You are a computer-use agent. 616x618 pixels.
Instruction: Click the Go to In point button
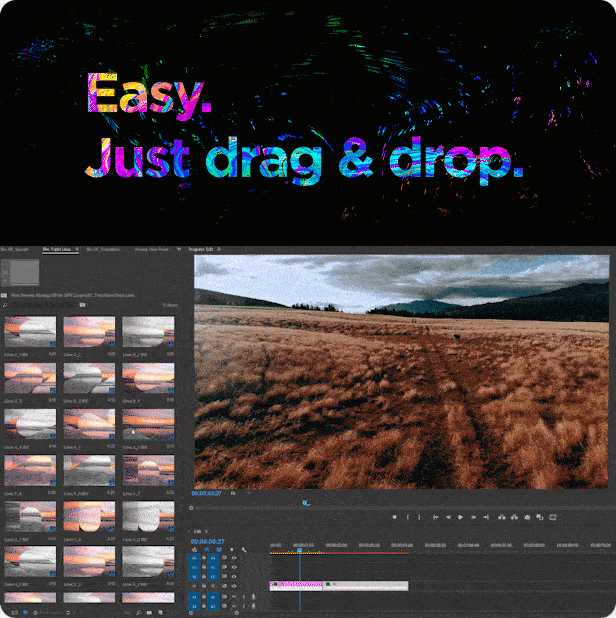434,517
